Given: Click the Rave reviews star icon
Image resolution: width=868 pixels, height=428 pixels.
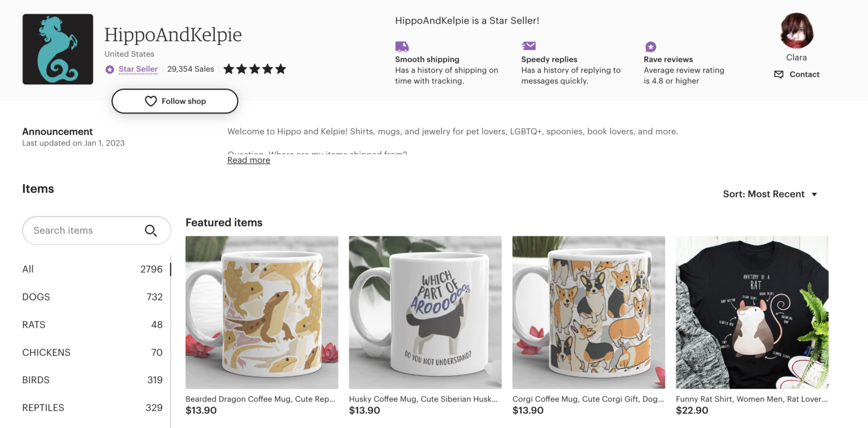Looking at the screenshot, I should (x=650, y=46).
